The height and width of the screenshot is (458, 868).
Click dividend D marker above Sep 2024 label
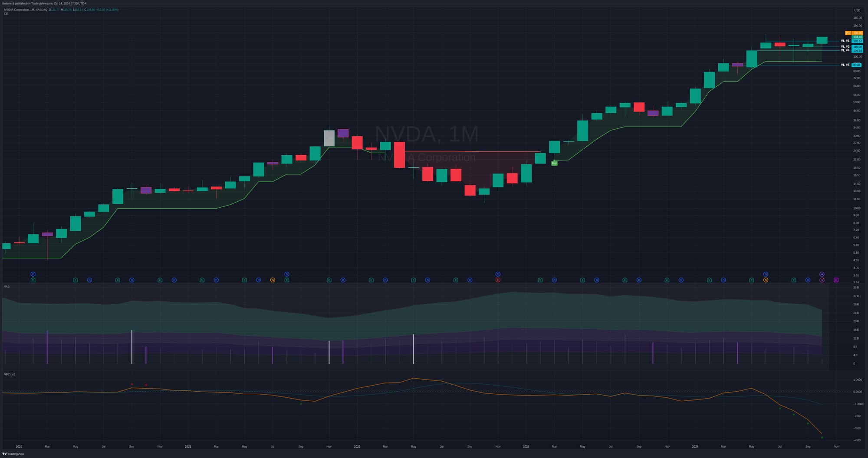point(808,280)
